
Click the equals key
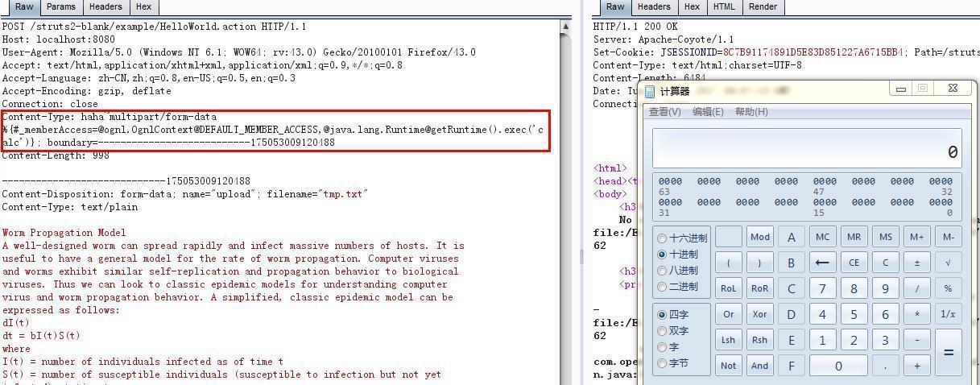pos(948,353)
